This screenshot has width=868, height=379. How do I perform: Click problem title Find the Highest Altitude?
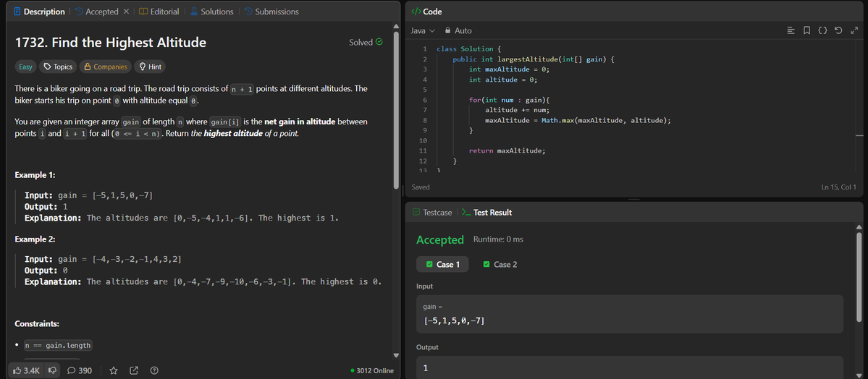[x=111, y=43]
